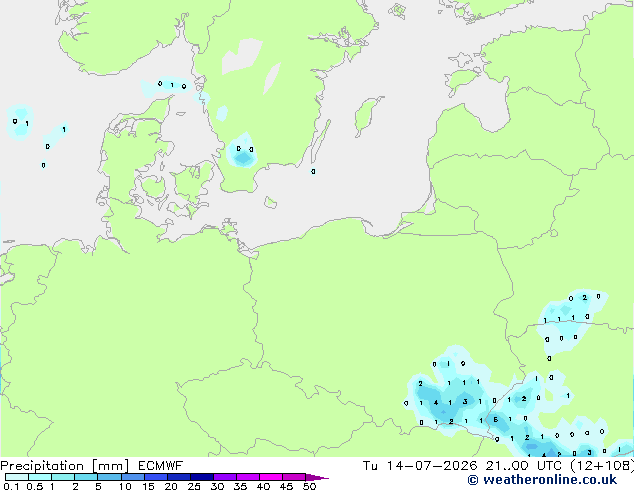This screenshot has height=490, width=634.
Task: Click the 10–15 mm legend color box
Action: (133, 477)
